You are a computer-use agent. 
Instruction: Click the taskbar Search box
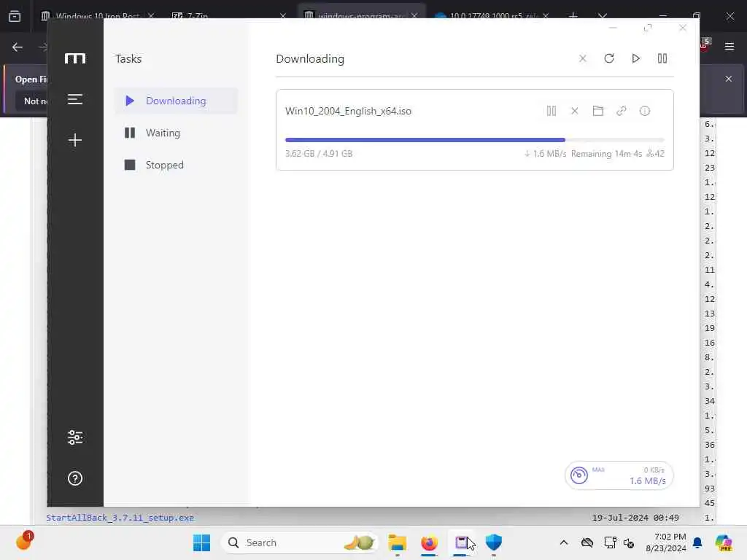point(300,542)
